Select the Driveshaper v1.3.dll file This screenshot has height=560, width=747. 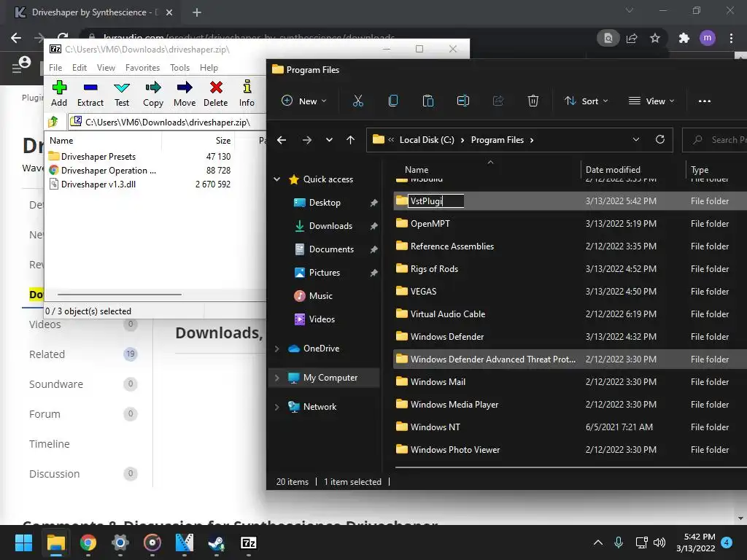(x=98, y=184)
